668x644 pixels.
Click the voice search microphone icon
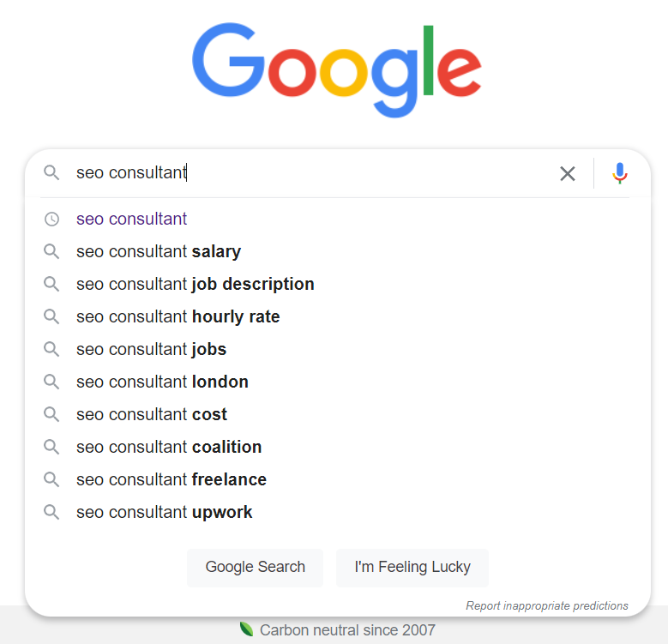click(x=620, y=173)
